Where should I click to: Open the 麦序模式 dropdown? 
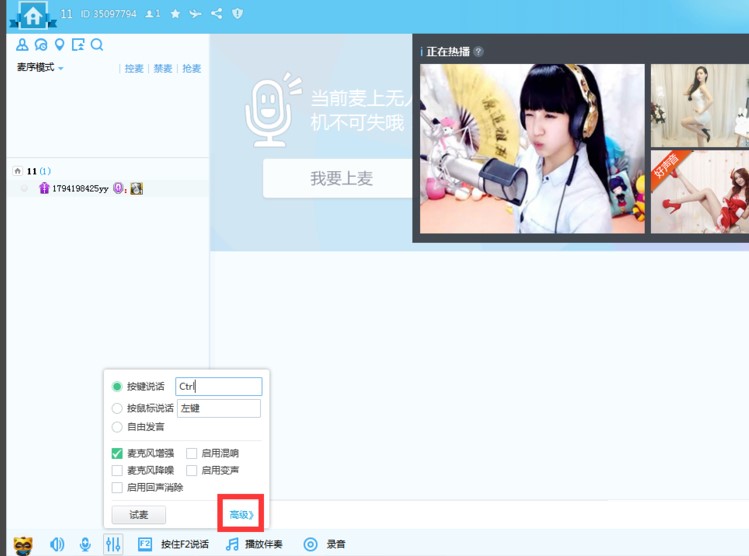[40, 68]
